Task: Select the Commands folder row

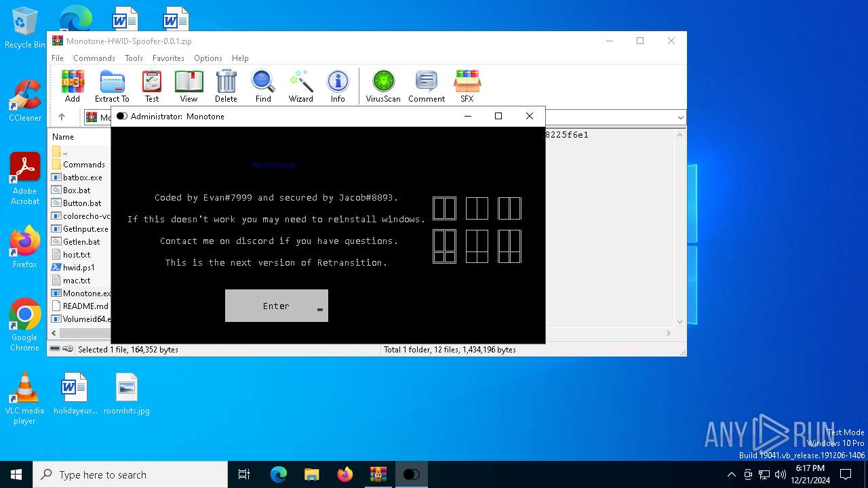Action: [x=80, y=165]
